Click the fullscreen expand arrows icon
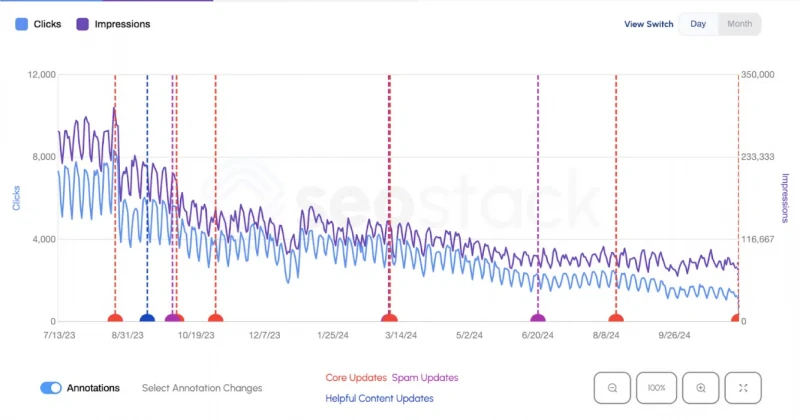800x420 pixels. click(743, 388)
